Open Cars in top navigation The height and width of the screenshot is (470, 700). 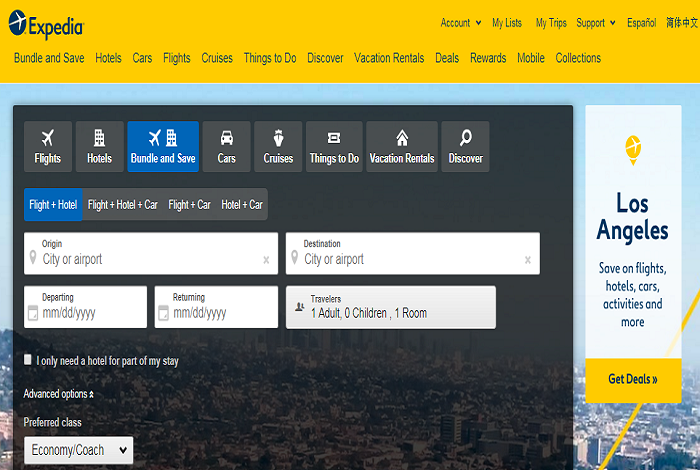142,58
